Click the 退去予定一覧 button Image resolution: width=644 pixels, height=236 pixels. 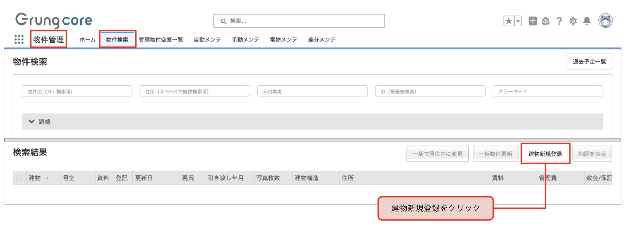pyautogui.click(x=589, y=62)
